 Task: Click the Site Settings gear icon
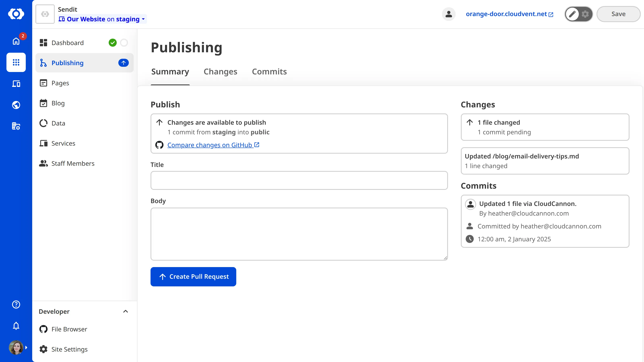tap(43, 349)
